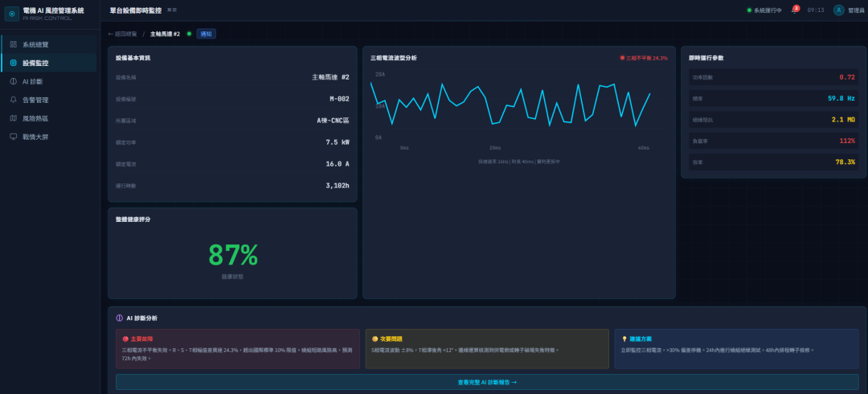Click the ← 返回總覽 back link
Viewport: 868px width, 394px height.
122,34
